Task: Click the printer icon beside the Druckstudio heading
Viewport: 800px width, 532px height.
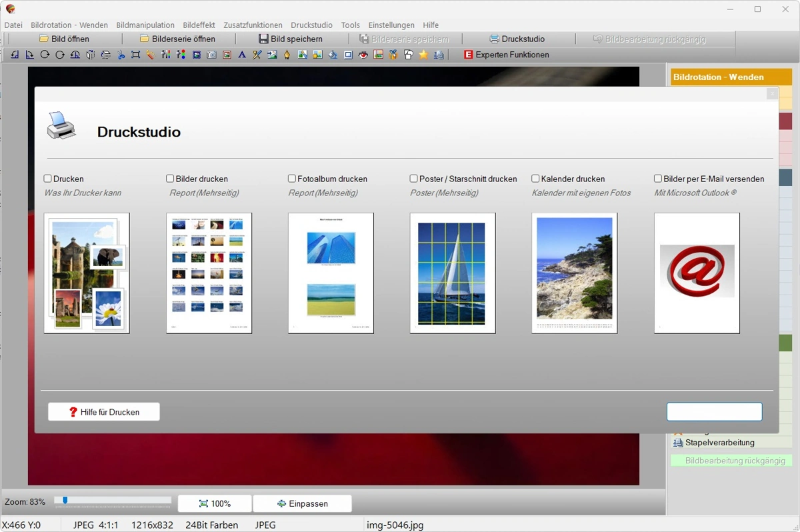Action: point(61,125)
